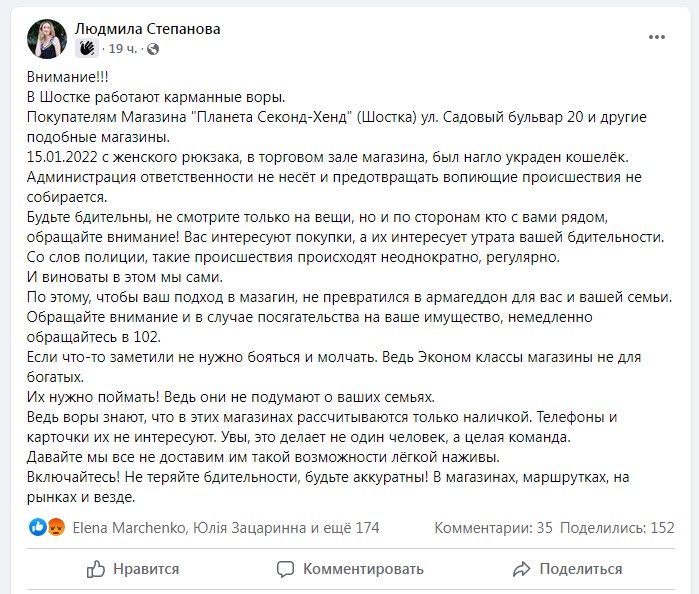The image size is (699, 594).
Task: Open the three-dot post options menu
Action: (x=657, y=35)
